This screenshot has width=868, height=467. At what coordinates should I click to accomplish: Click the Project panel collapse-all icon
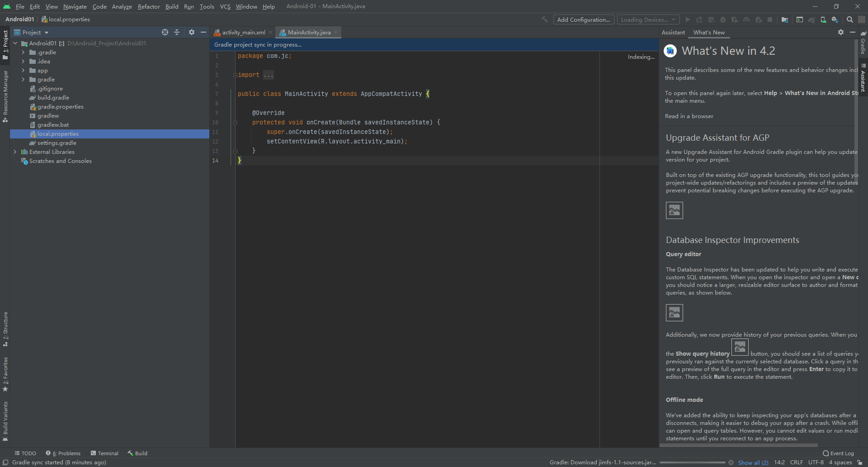177,32
